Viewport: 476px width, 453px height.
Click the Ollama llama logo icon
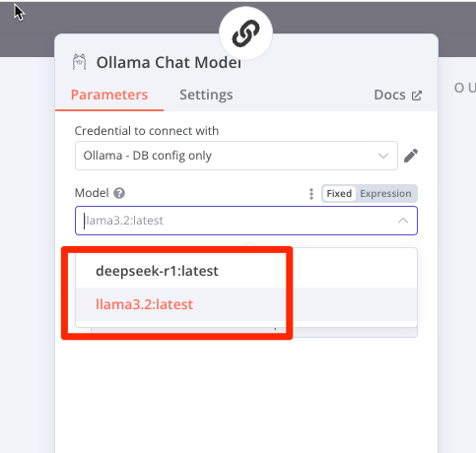[x=79, y=62]
